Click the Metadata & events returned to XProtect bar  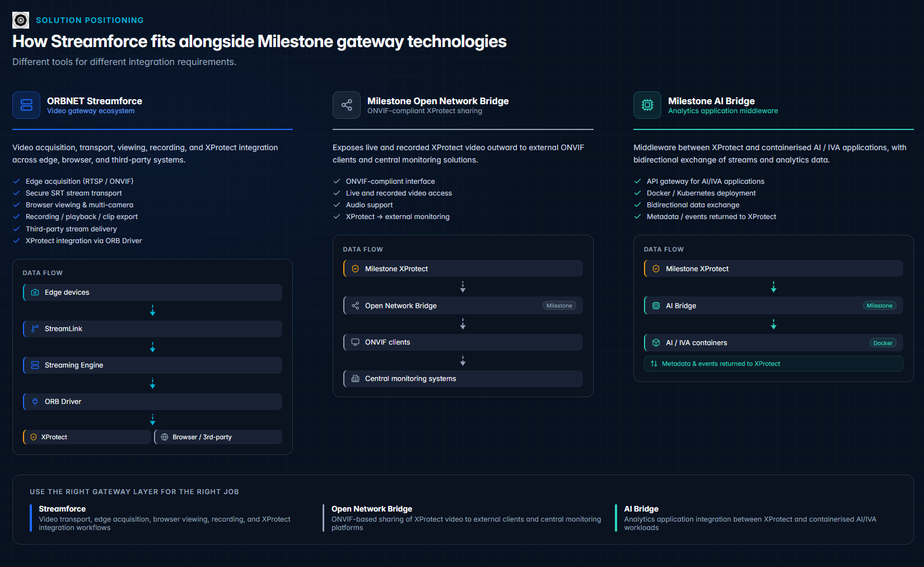[773, 364]
